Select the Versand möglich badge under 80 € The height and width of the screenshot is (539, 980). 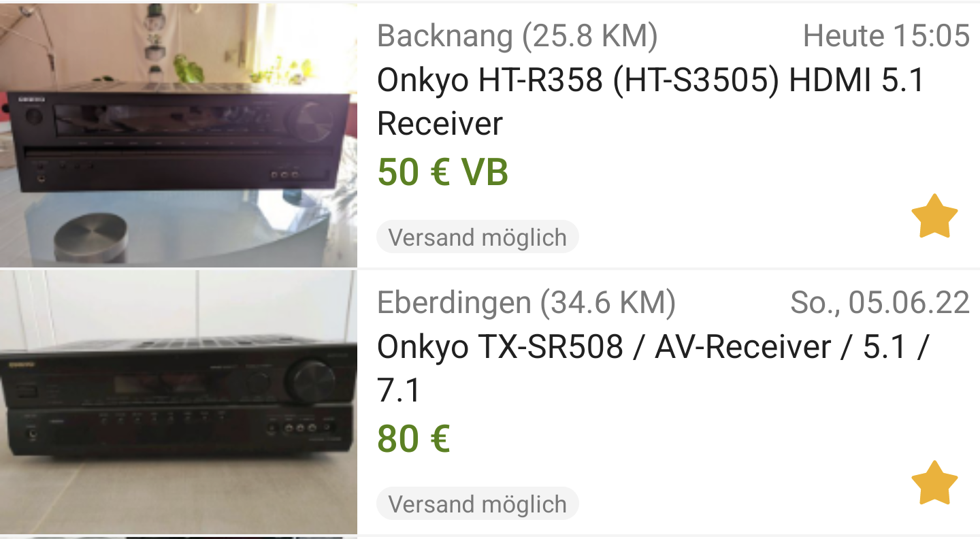pos(478,504)
